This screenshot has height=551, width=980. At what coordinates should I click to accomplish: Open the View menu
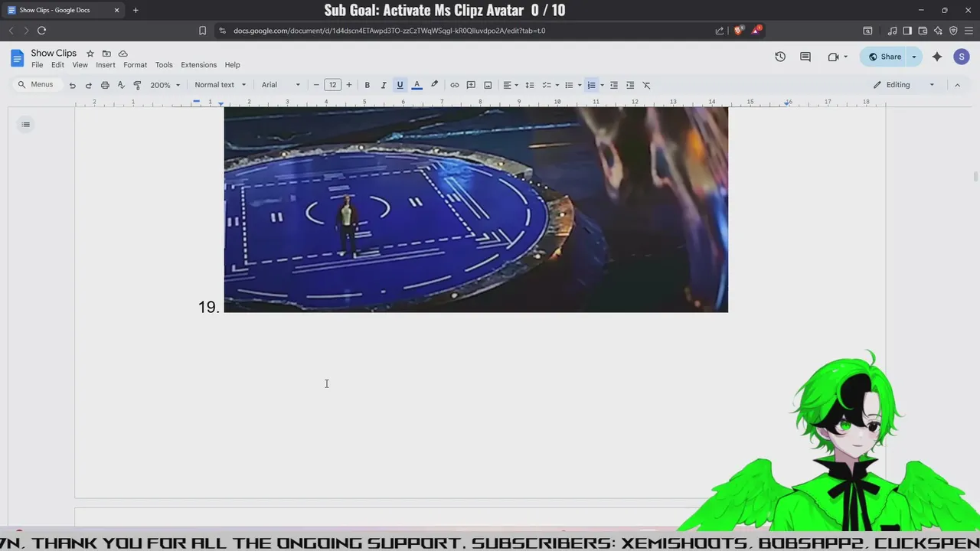[80, 65]
